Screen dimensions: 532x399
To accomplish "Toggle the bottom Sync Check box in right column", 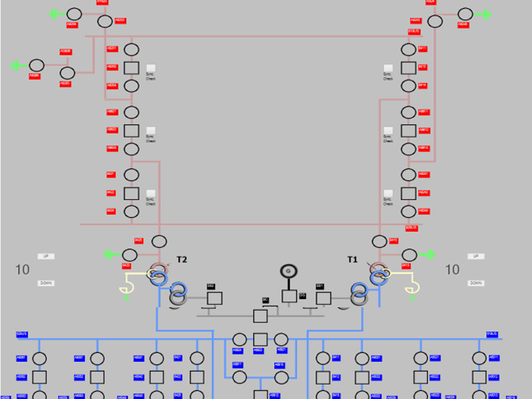I will coord(388,193).
